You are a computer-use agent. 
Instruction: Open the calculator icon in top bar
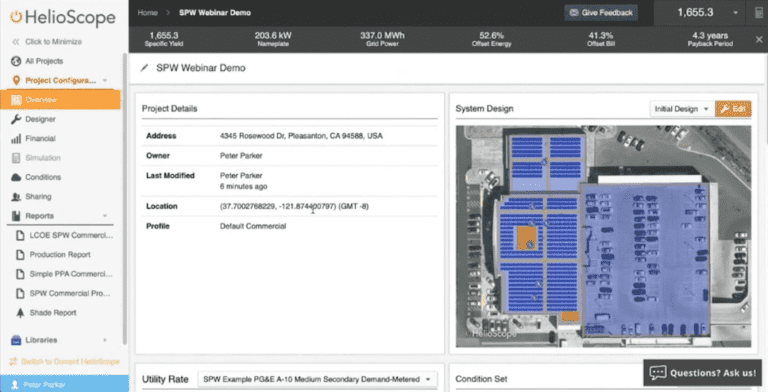point(759,13)
